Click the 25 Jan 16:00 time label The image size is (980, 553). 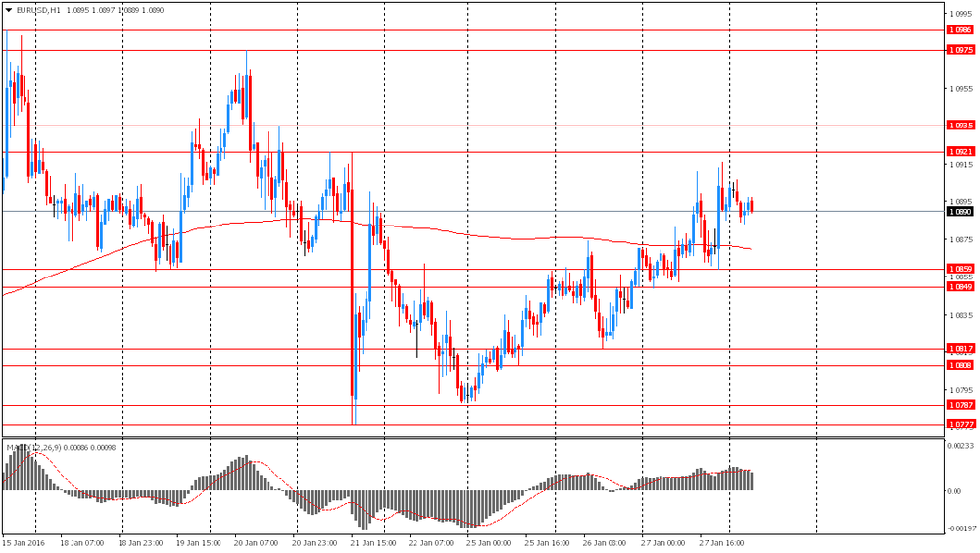547,543
